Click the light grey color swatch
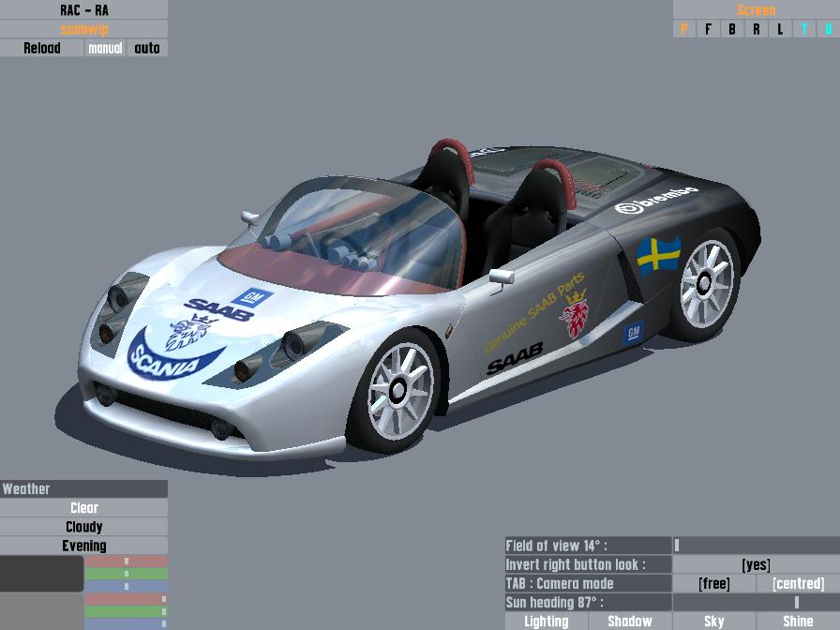Image resolution: width=840 pixels, height=630 pixels. pos(42,611)
